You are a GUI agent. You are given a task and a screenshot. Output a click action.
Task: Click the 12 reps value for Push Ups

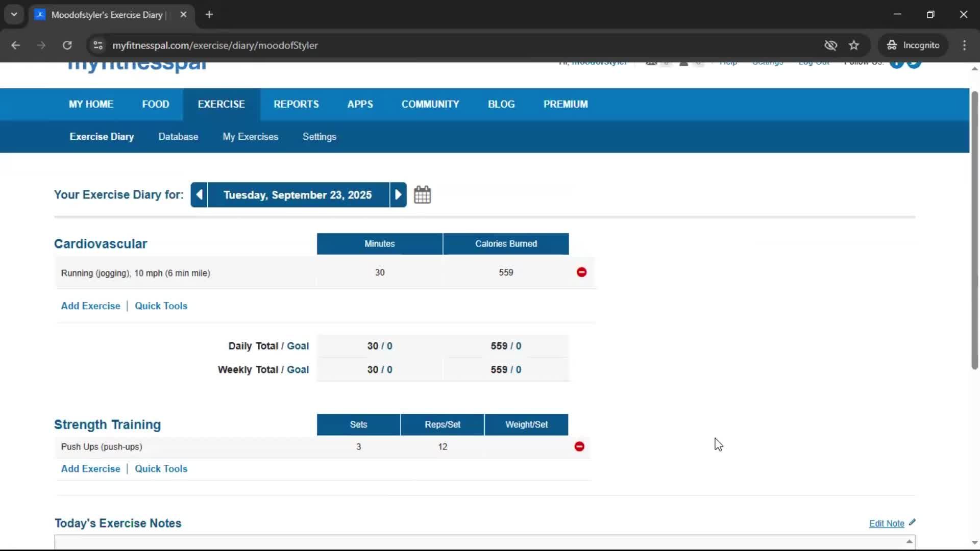coord(443,447)
